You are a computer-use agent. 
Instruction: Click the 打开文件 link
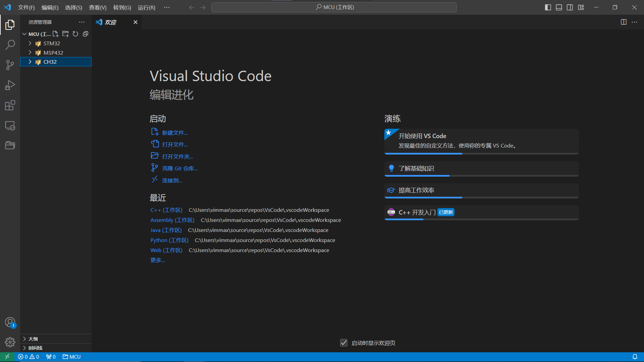click(174, 144)
